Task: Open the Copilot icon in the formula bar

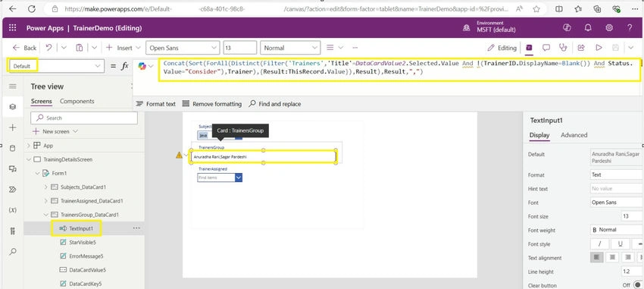Action: [x=142, y=66]
